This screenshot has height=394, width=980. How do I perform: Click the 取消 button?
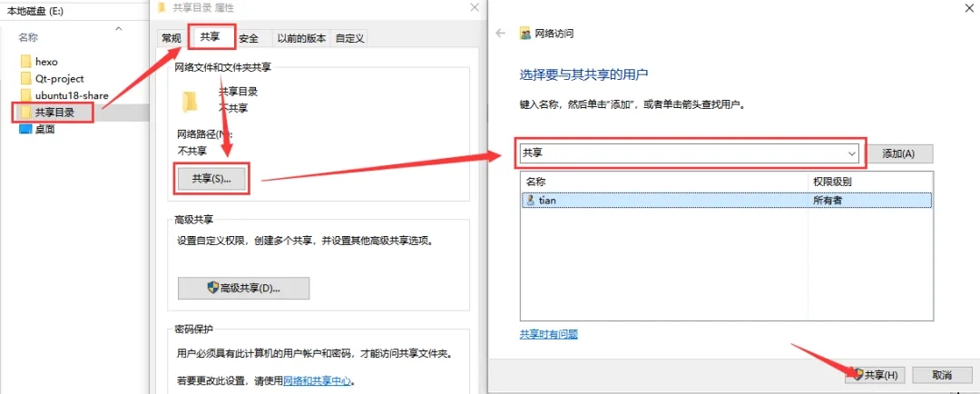(x=943, y=375)
